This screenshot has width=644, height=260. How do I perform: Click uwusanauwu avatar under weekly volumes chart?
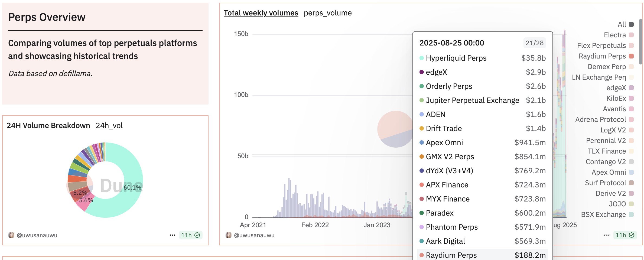(229, 235)
